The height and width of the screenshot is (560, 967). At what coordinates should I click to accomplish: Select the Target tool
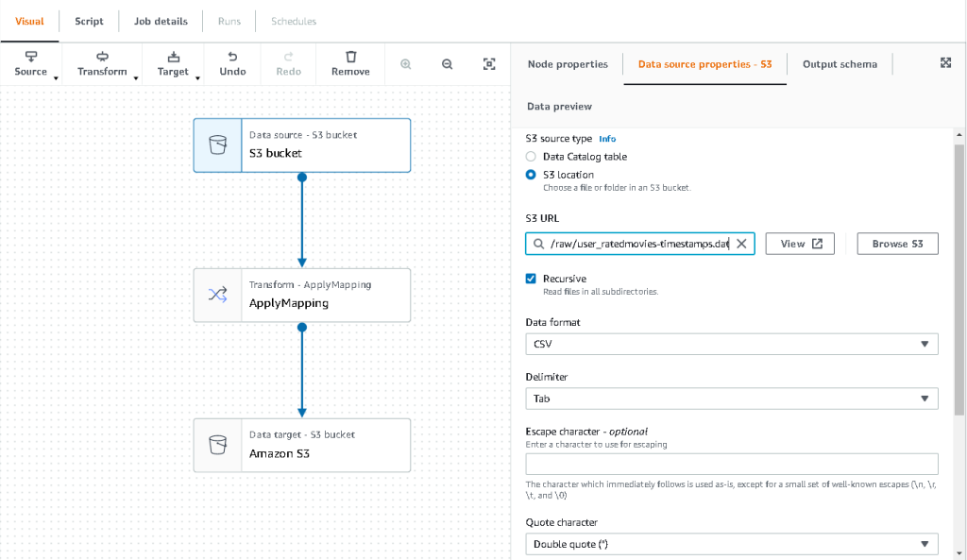(173, 64)
